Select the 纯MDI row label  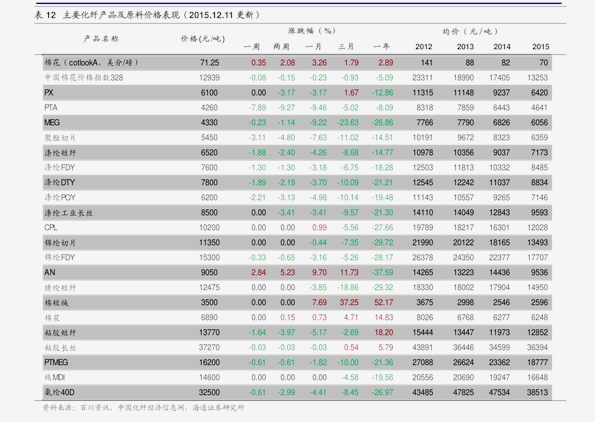click(55, 377)
